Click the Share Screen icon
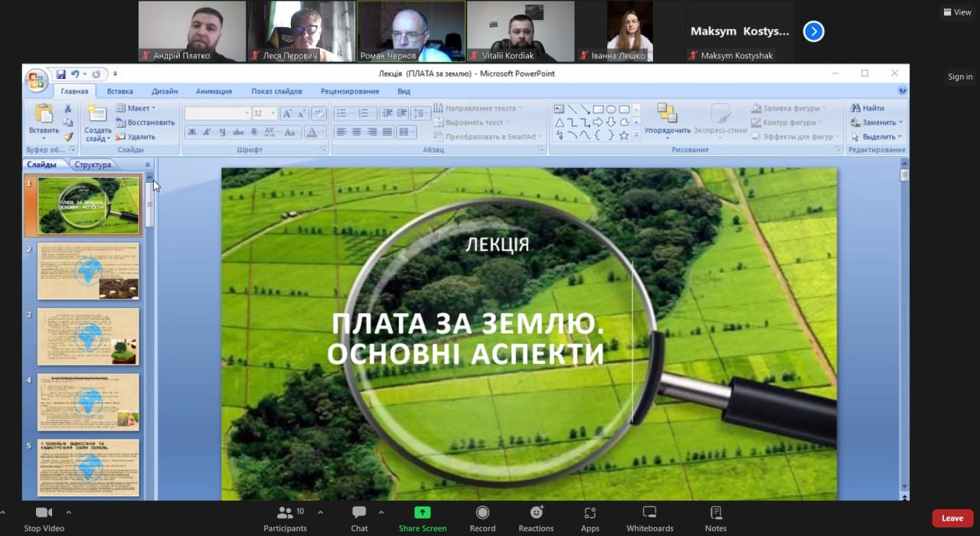Image resolution: width=980 pixels, height=536 pixels. pyautogui.click(x=422, y=513)
